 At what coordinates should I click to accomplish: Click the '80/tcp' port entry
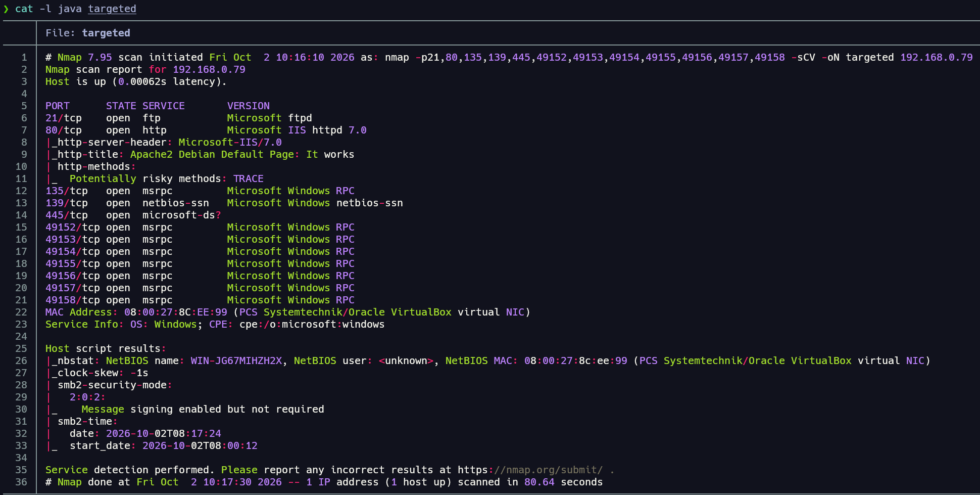click(x=64, y=130)
